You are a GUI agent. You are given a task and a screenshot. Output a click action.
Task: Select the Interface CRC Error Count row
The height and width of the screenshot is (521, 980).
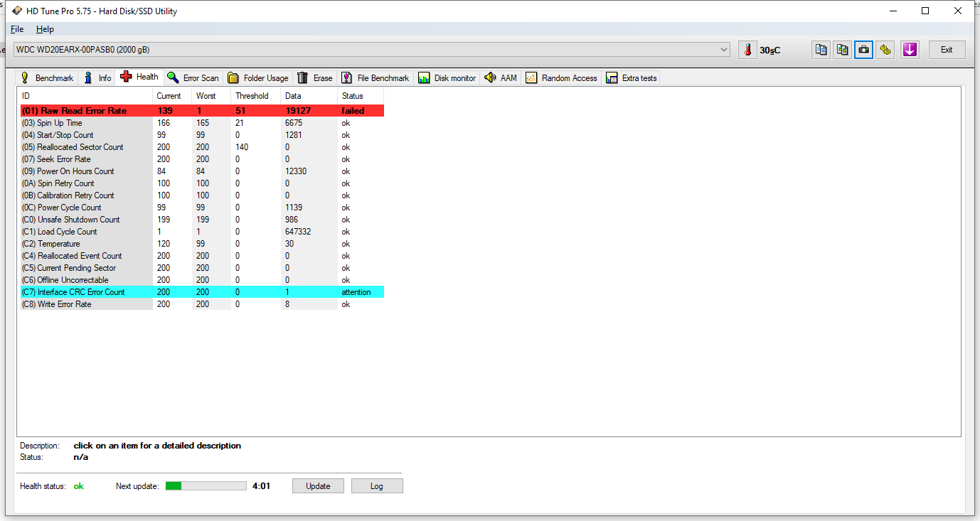click(202, 292)
